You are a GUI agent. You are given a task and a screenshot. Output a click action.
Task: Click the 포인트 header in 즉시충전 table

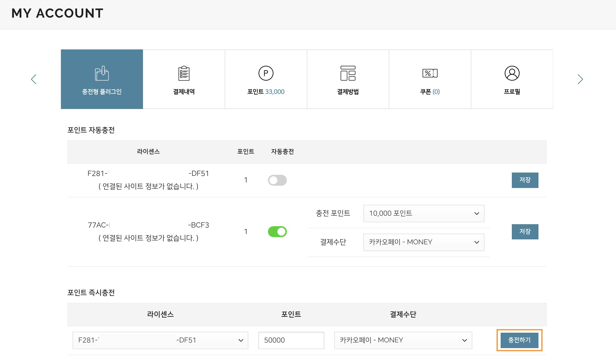click(291, 314)
